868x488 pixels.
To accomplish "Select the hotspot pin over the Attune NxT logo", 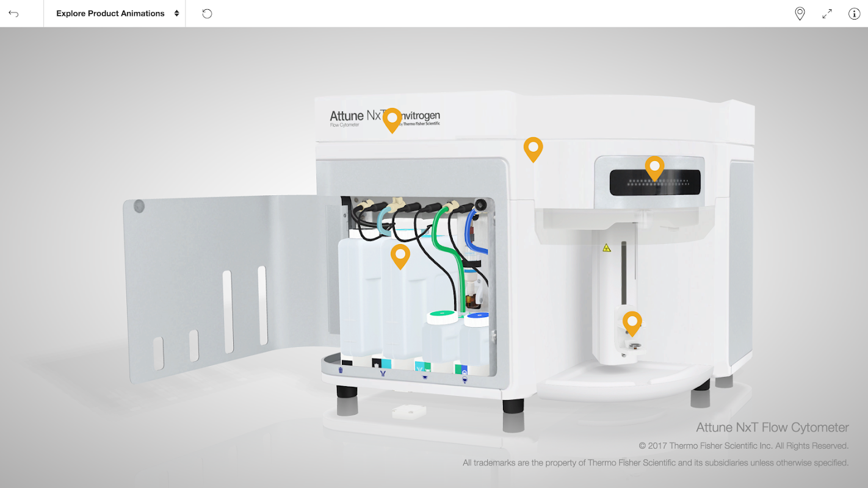I will [392, 120].
